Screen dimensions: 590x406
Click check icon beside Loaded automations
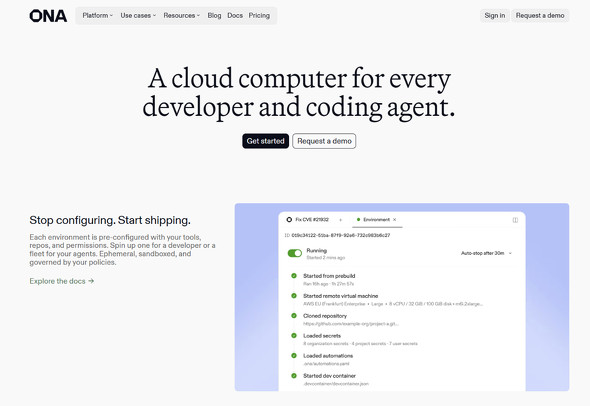point(294,356)
